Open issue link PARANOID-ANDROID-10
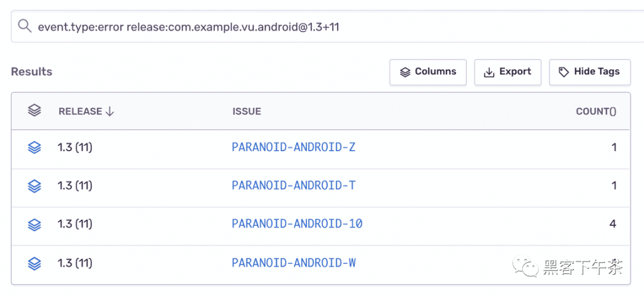Image resolution: width=644 pixels, height=296 pixels. [297, 225]
